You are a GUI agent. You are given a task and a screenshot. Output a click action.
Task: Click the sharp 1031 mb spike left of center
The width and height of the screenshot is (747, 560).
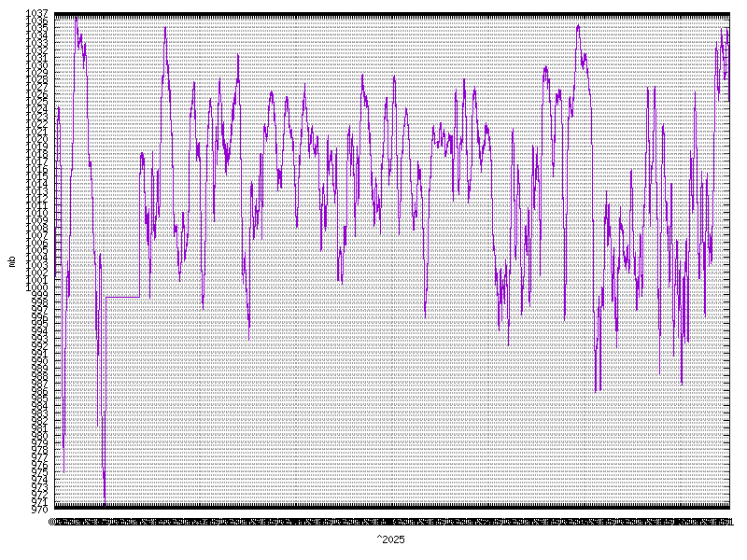tap(237, 56)
